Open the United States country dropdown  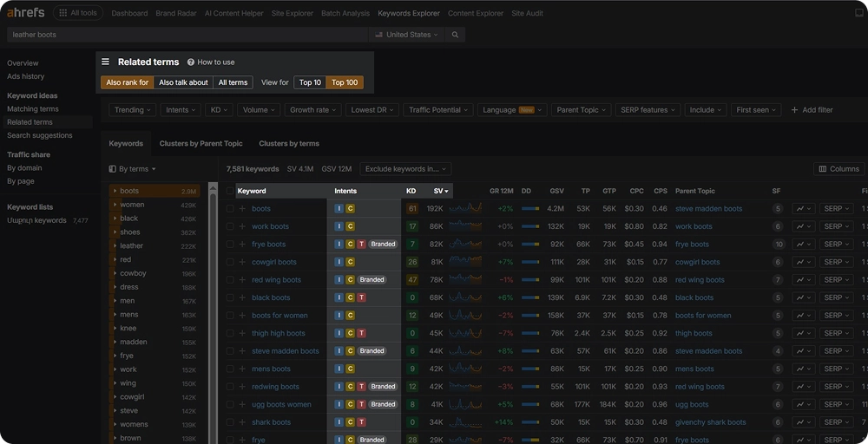click(407, 35)
